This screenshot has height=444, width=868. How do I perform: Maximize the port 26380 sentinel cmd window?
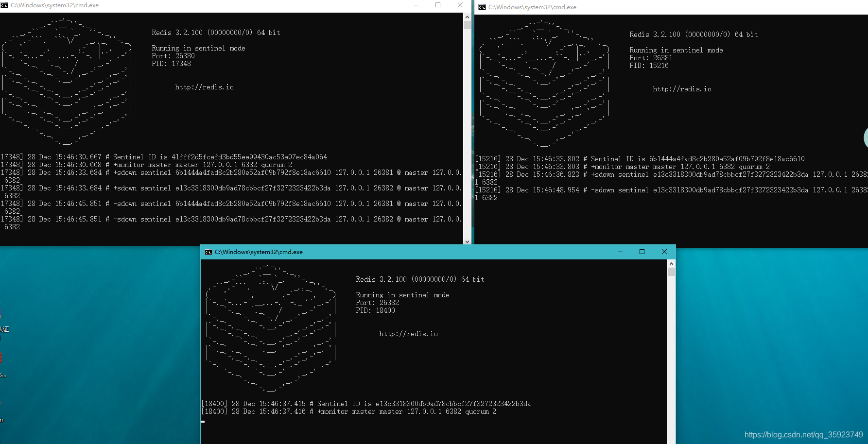438,5
